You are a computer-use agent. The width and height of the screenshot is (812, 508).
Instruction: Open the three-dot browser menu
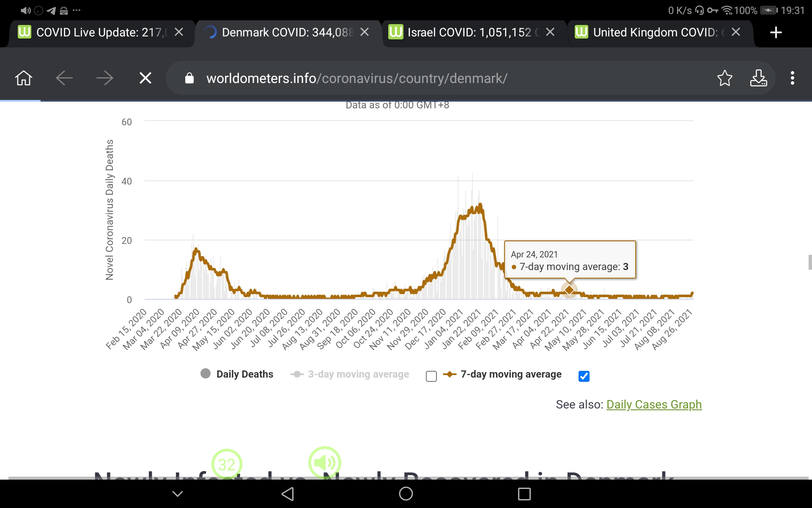[792, 78]
